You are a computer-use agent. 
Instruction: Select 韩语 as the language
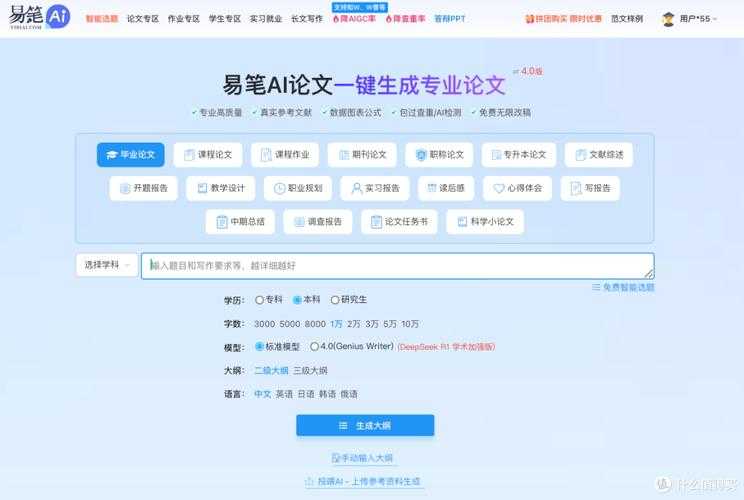327,394
